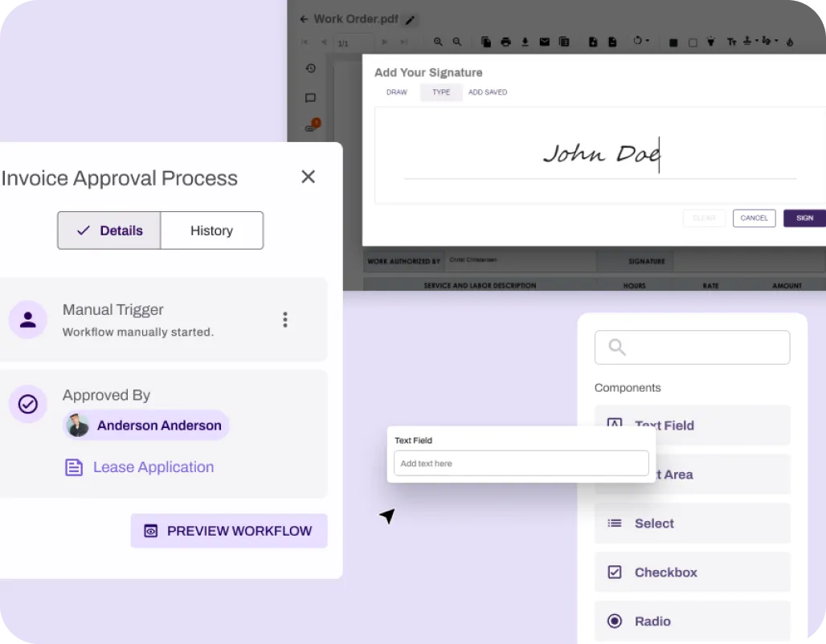Switch to the DRAW signature tab
This screenshot has width=826, height=644.
point(397,92)
